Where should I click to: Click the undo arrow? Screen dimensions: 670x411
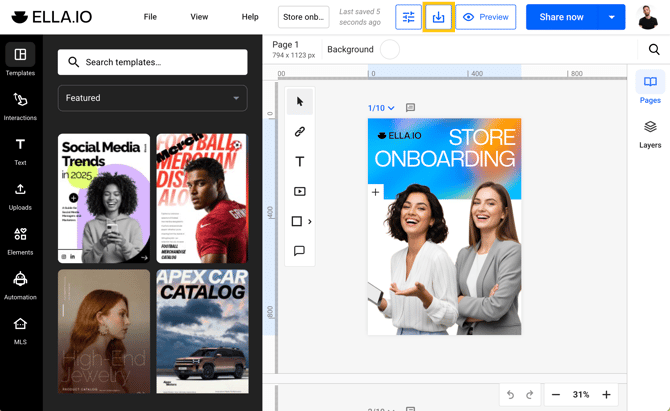[510, 395]
